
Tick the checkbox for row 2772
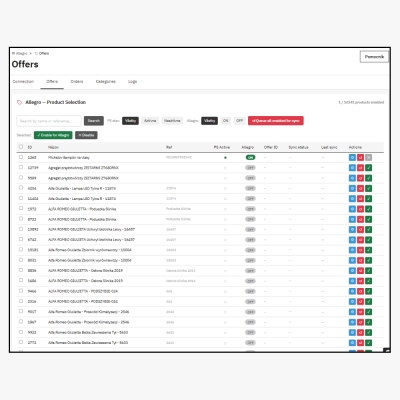[x=21, y=342]
